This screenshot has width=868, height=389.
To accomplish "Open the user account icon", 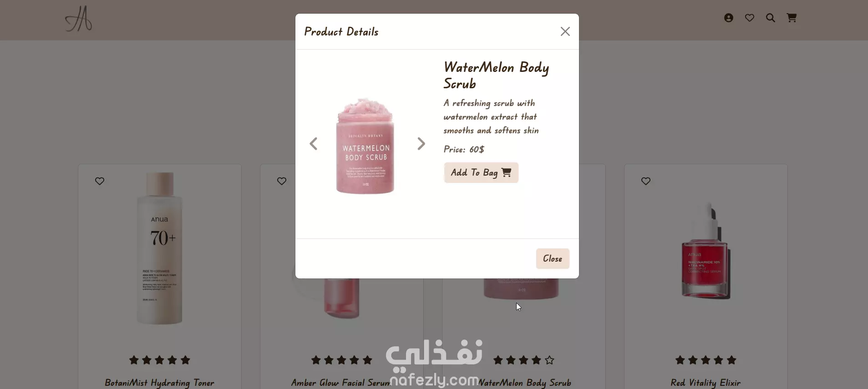I will tap(729, 18).
